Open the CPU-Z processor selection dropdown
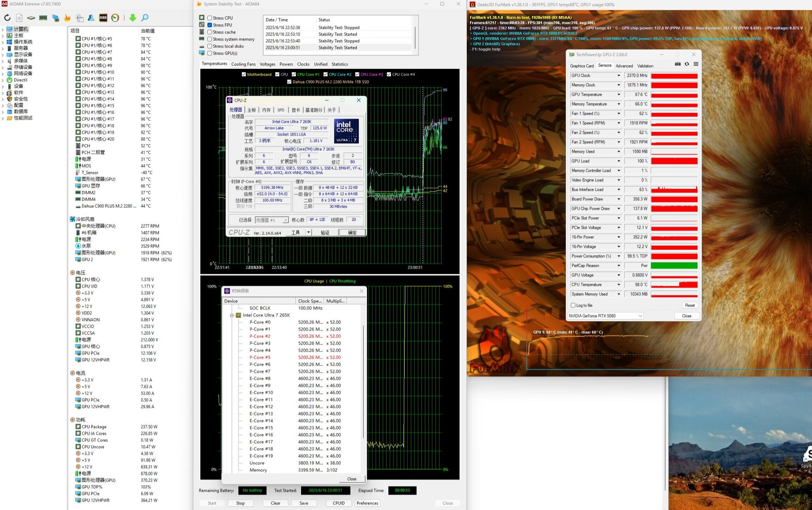 tap(285, 220)
